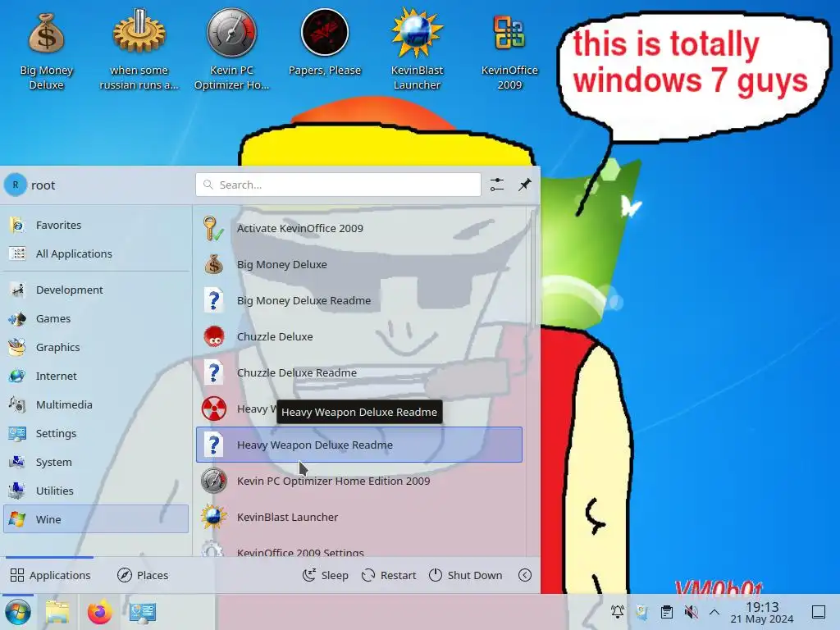Open system settings taskbar icon
This screenshot has width=840, height=630.
click(143, 612)
